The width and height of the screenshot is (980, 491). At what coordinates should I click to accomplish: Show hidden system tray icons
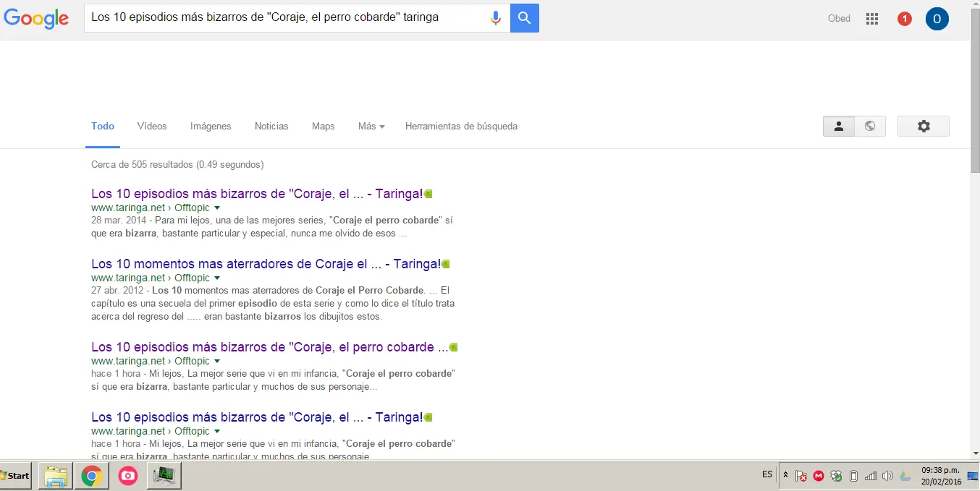785,475
